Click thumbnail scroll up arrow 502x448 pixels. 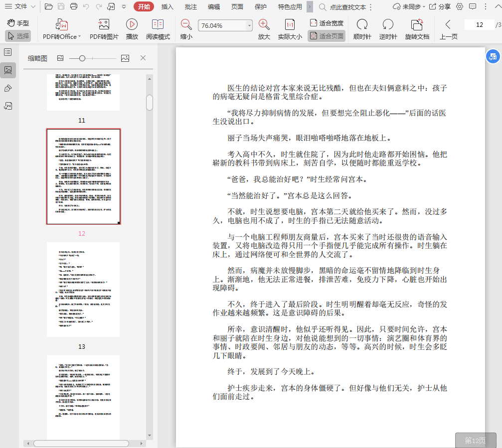tap(150, 79)
